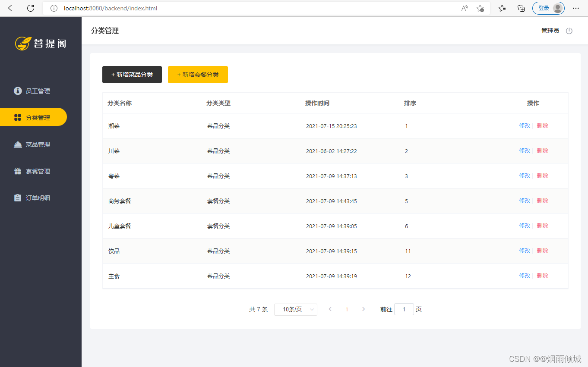Screen dimensions: 588x367
Task: Click the 菩提阁 logo
Action: 41,43
